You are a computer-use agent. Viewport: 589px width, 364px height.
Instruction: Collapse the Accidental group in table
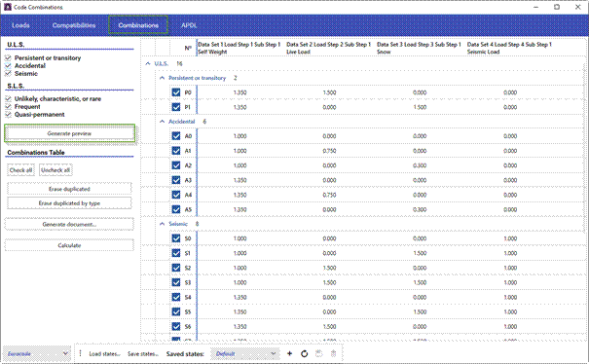(x=162, y=122)
